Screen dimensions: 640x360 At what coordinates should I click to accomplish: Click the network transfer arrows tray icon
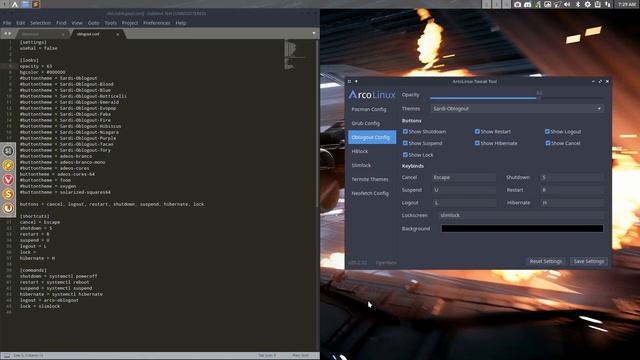pyautogui.click(x=607, y=4)
